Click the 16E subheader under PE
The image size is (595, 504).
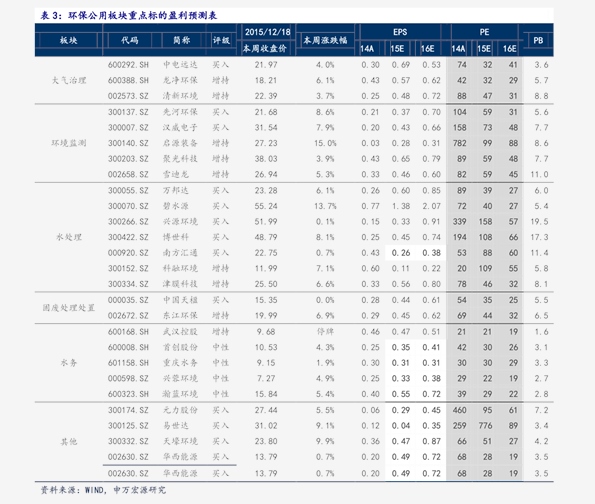click(510, 49)
